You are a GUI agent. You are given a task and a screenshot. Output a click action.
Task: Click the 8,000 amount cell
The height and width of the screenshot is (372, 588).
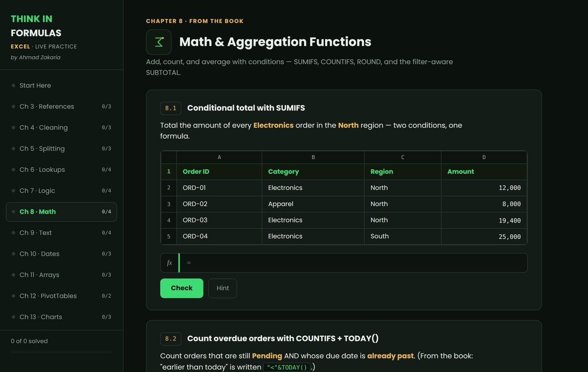484,204
